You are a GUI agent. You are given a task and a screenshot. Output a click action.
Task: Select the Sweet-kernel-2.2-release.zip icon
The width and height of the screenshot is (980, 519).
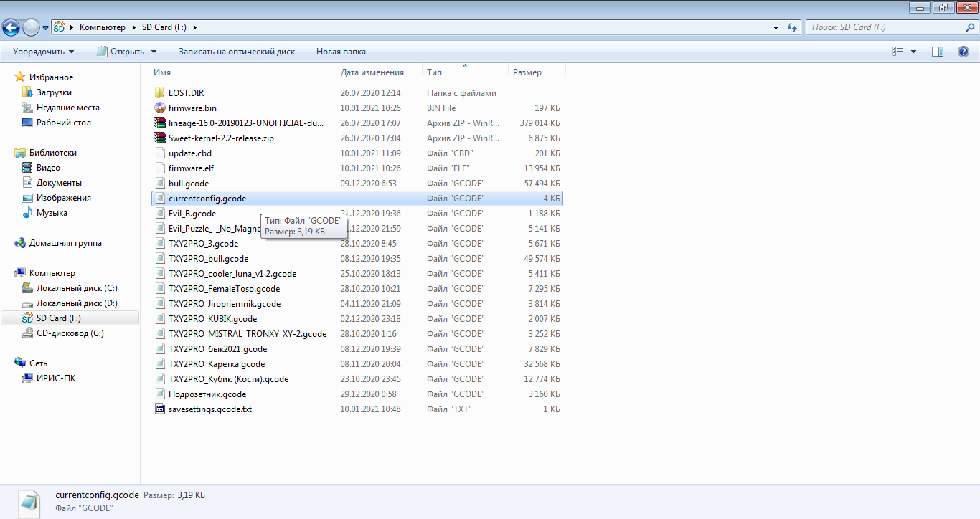tap(160, 138)
